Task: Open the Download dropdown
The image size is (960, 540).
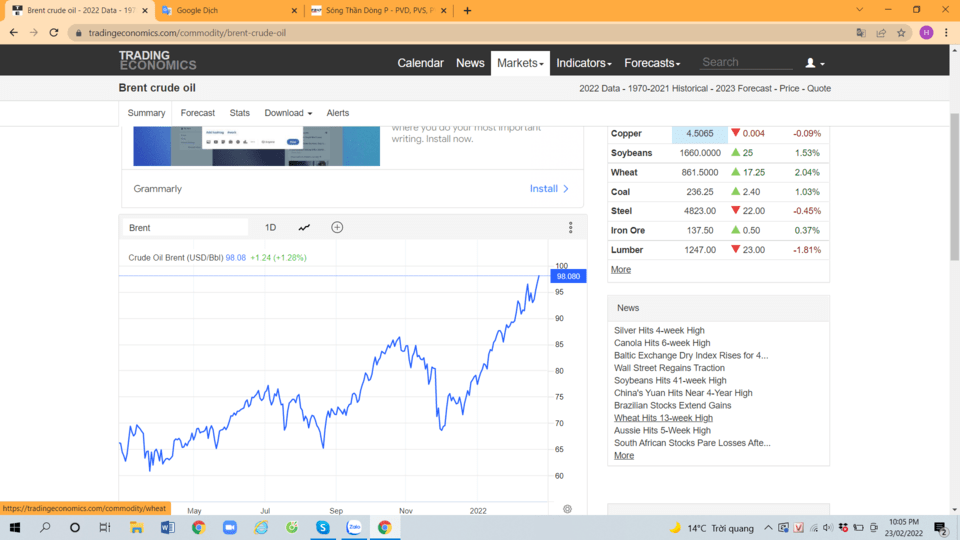Action: pos(288,113)
